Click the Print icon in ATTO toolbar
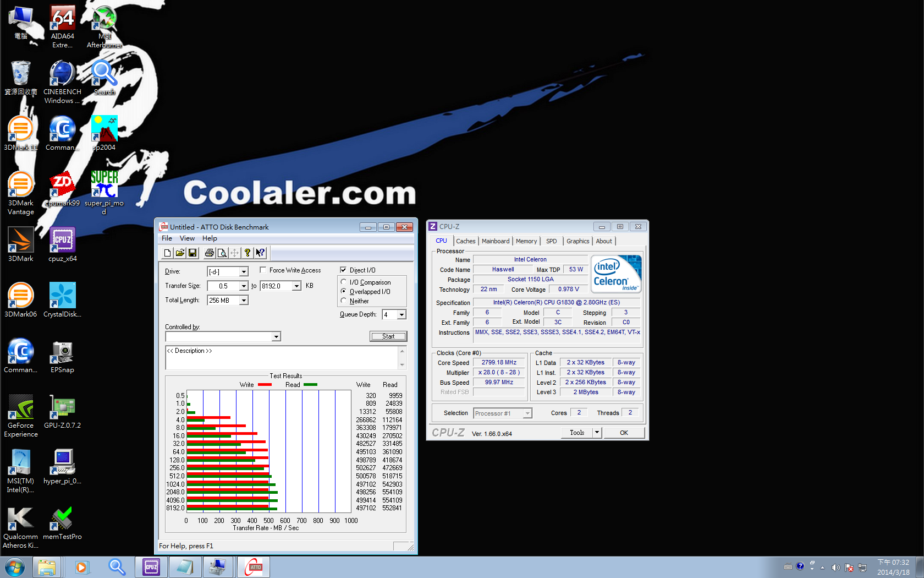This screenshot has width=924, height=578. click(210, 253)
